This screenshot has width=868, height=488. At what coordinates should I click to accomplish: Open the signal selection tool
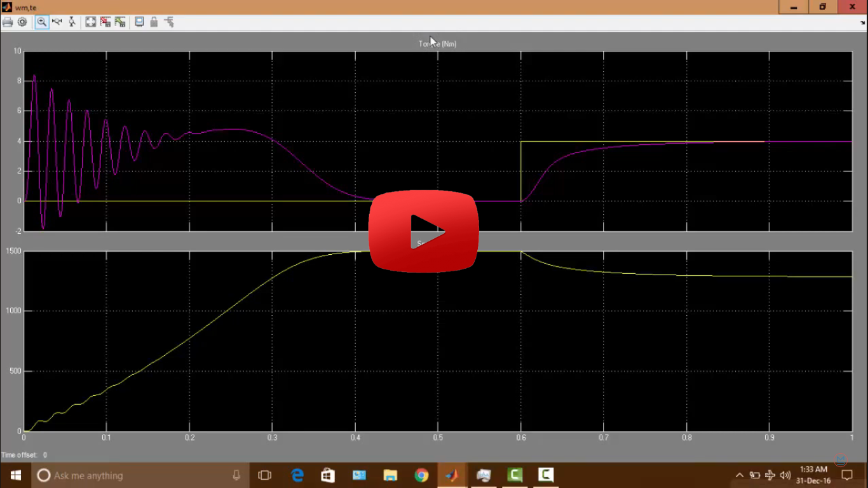coord(169,22)
